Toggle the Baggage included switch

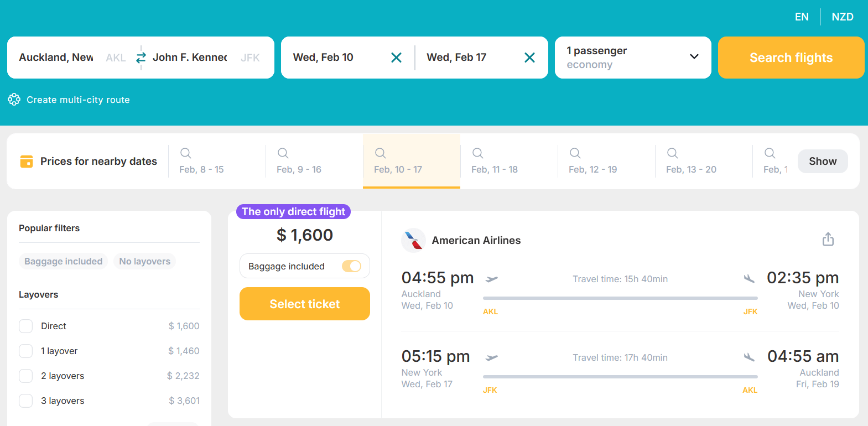[x=351, y=266]
